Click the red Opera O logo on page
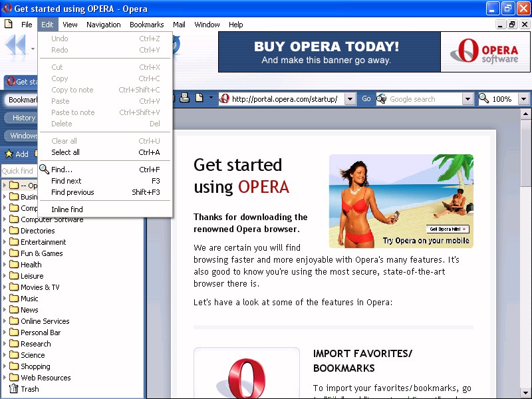This screenshot has height=399, width=532. tap(246, 378)
